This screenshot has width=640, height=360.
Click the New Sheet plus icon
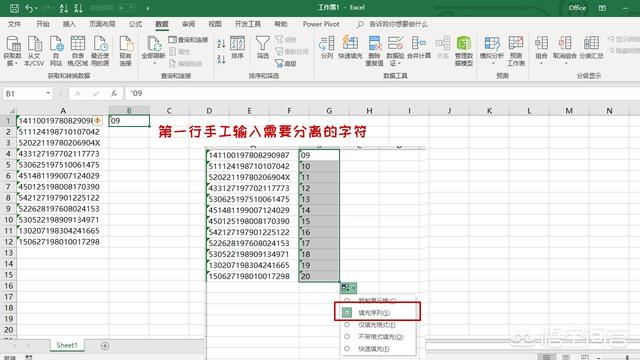[x=104, y=346]
